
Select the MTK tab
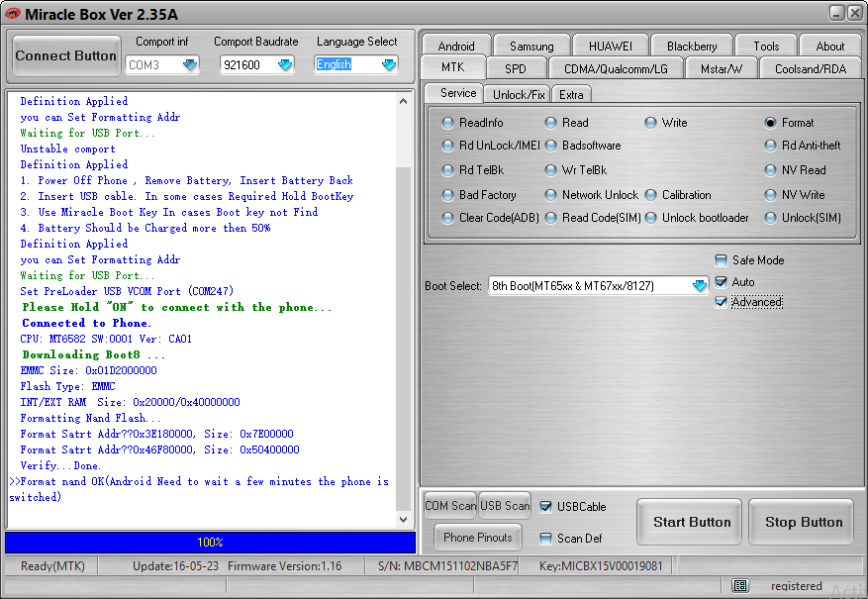[x=453, y=67]
